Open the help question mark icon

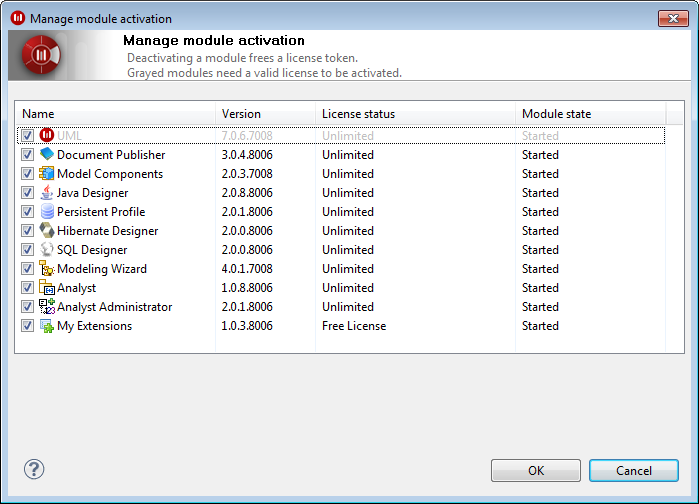click(34, 469)
